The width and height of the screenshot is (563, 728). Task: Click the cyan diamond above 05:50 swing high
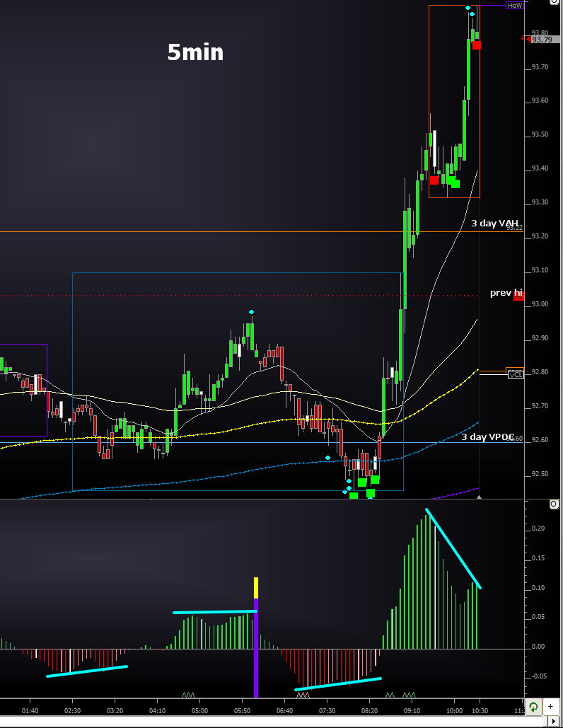point(251,311)
